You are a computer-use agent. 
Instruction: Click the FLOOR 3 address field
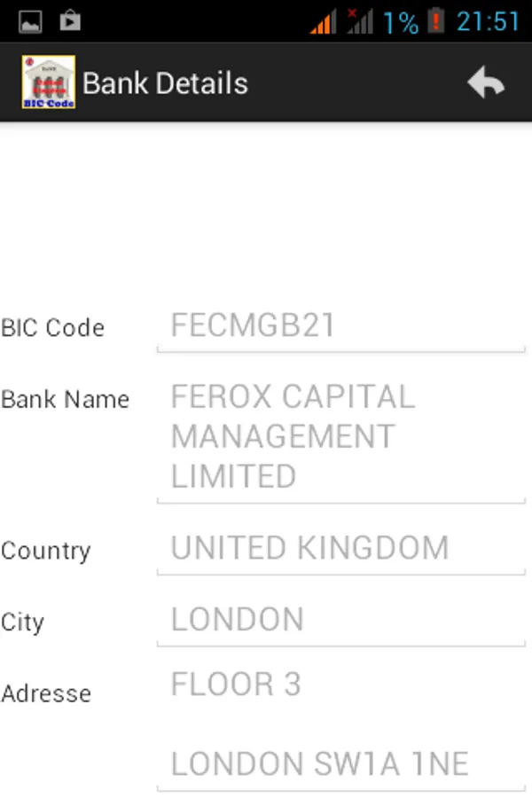point(340,685)
